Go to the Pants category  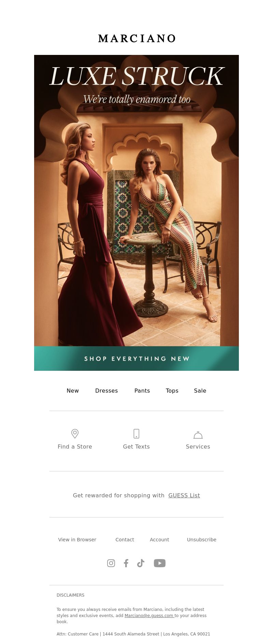coord(142,391)
